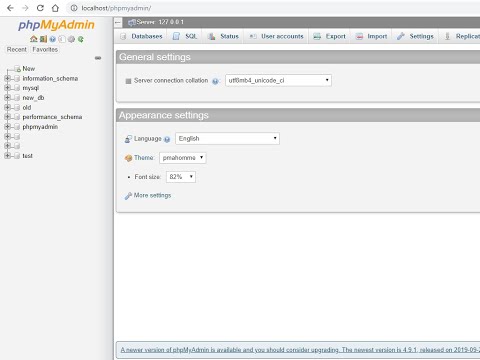Click the test database icon

coord(17,156)
